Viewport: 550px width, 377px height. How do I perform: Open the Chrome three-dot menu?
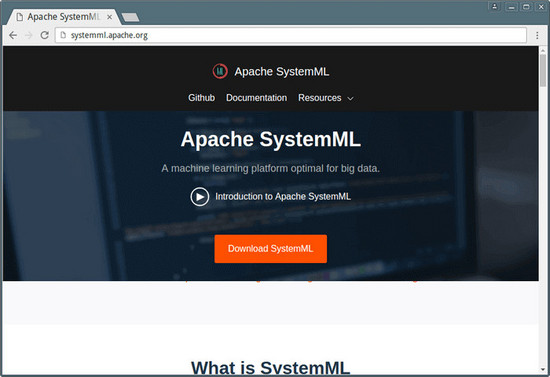[x=537, y=35]
